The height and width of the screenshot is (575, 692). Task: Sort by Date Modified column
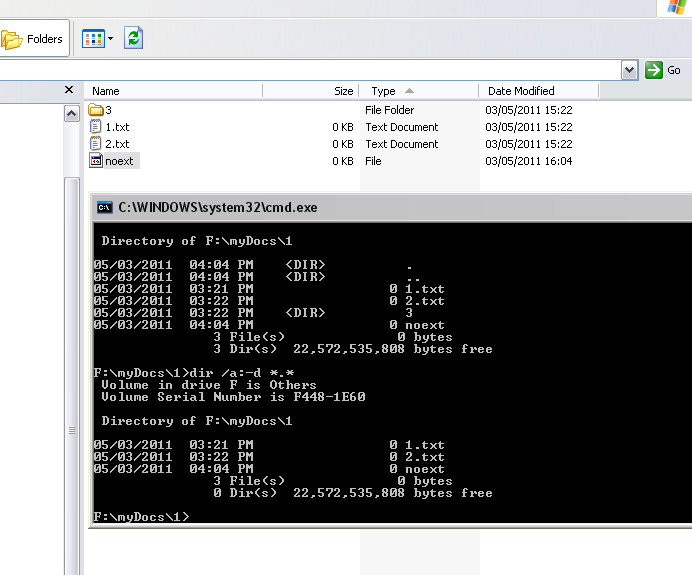[521, 91]
